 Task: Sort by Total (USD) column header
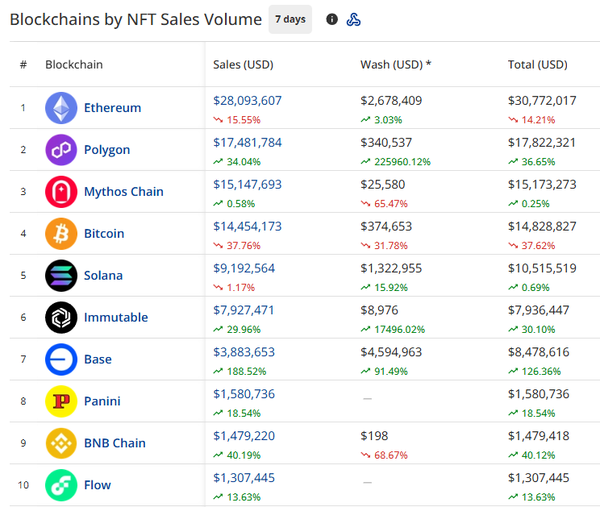click(x=537, y=65)
